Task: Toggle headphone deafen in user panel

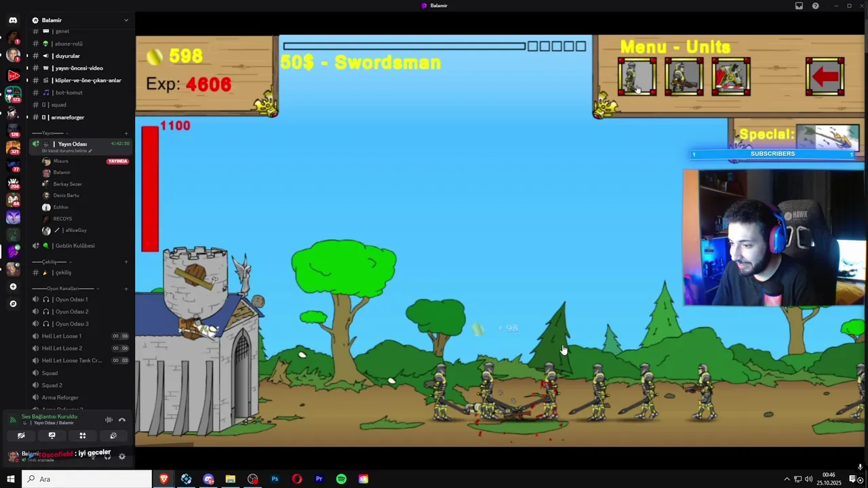Action: pos(107,457)
